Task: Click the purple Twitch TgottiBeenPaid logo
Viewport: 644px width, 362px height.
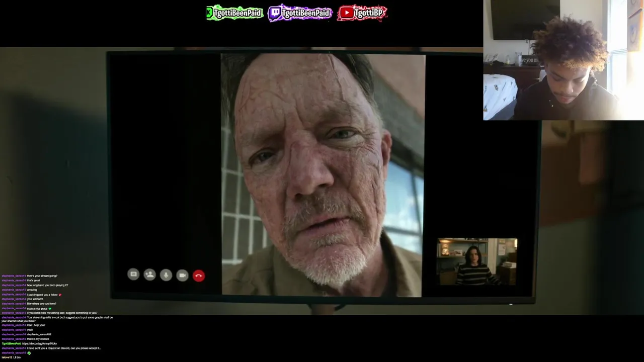Action: click(x=300, y=13)
